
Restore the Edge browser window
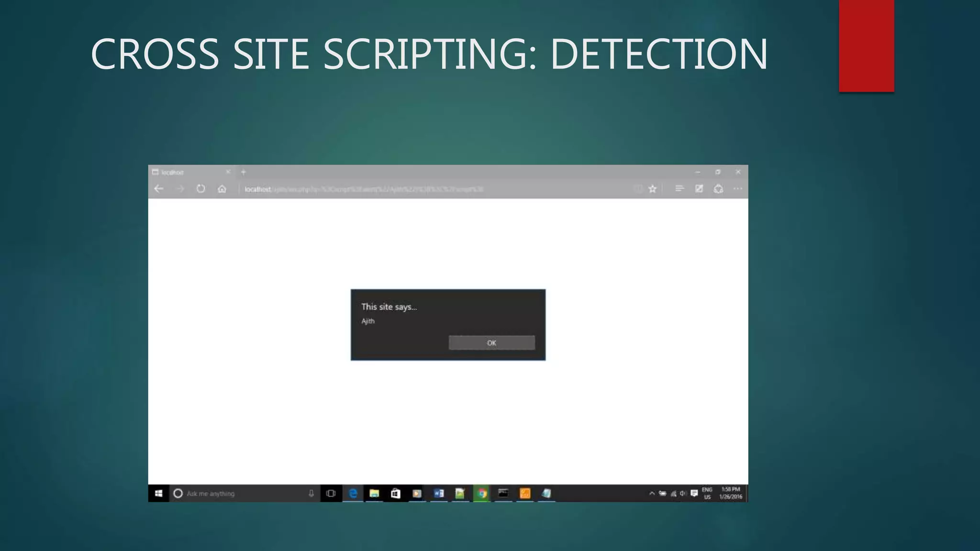[x=718, y=172]
